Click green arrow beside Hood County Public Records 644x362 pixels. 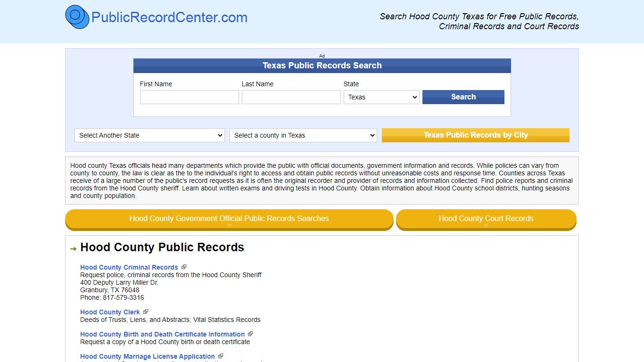pos(73,248)
